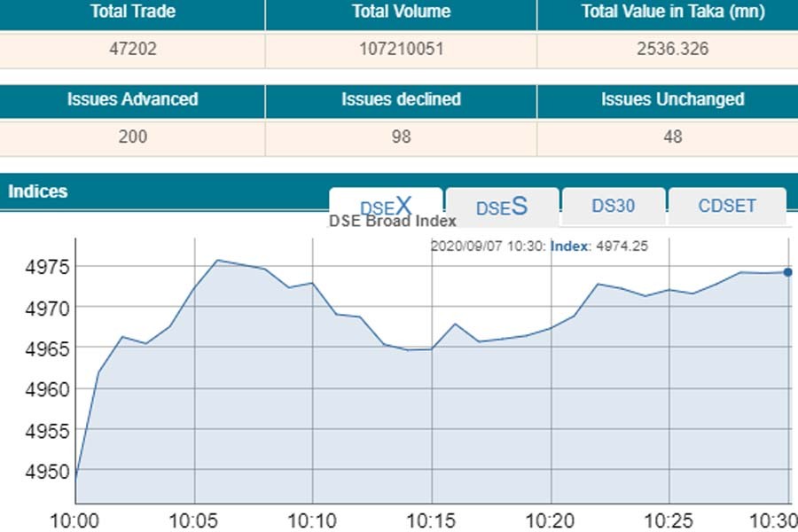Click the Issues Advanced header
The height and width of the screenshot is (532, 798).
tap(133, 99)
